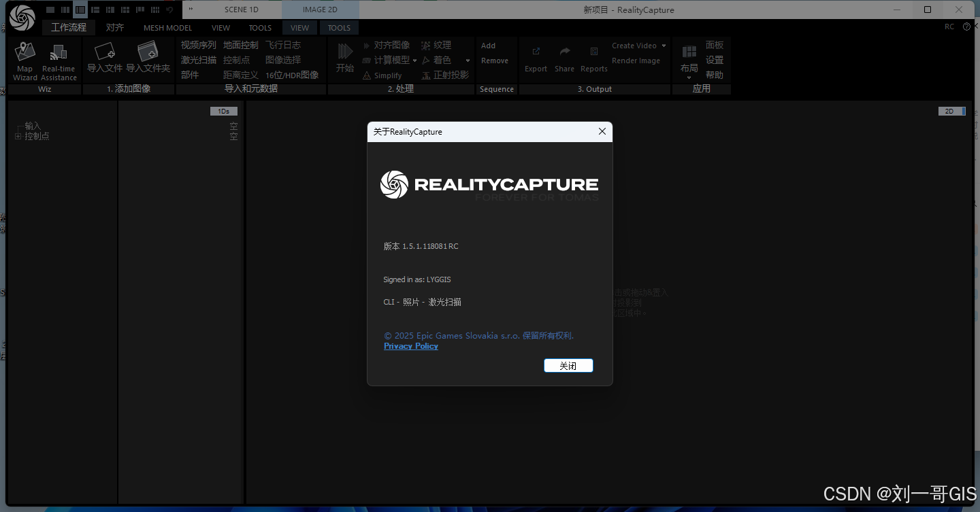Viewport: 980px width, 512px height.
Task: Click Remove in the Sequence group
Action: pos(495,61)
